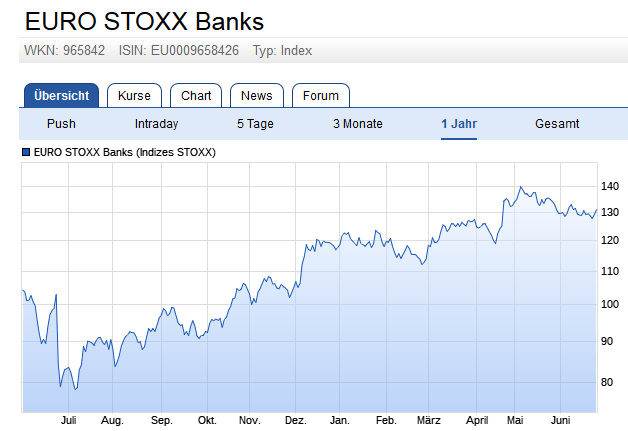628x431 pixels.
Task: Click the blue legend color square
Action: (26, 153)
